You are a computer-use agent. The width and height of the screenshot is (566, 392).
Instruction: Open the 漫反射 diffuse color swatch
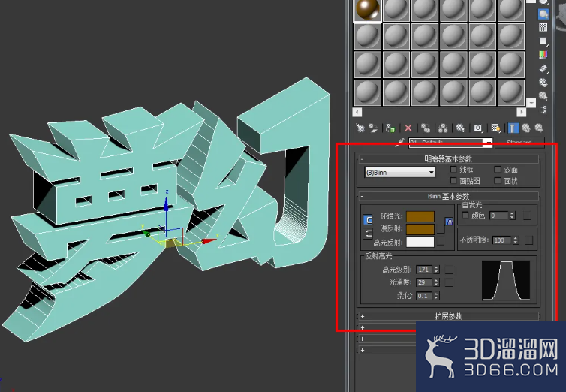[x=420, y=229]
